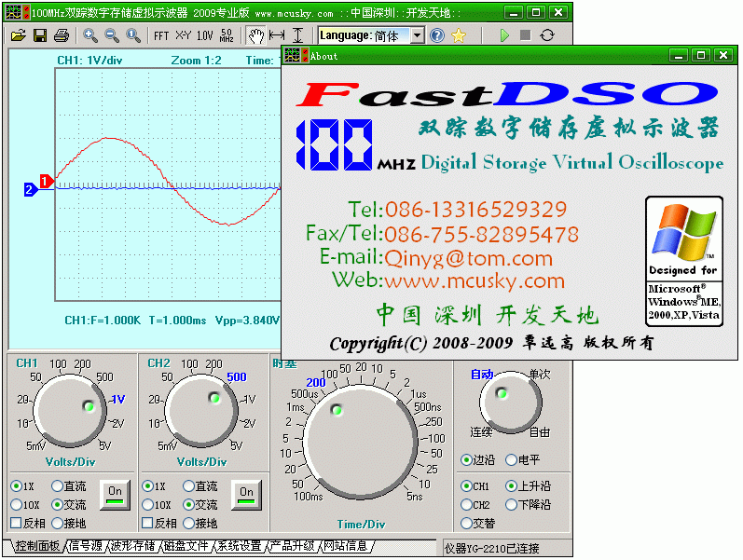
Task: Switch to the 信号源 tab
Action: point(85,546)
